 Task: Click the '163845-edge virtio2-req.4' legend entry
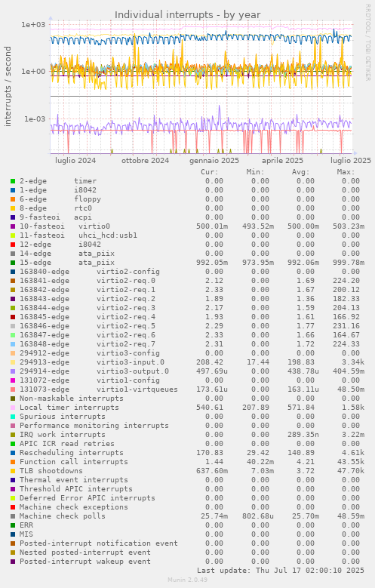coord(88,317)
